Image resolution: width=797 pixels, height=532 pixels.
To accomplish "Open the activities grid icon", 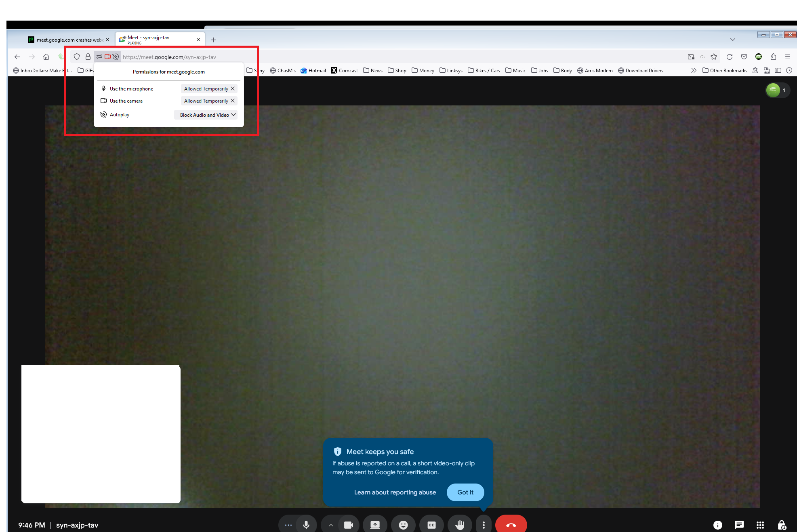I will point(760,524).
